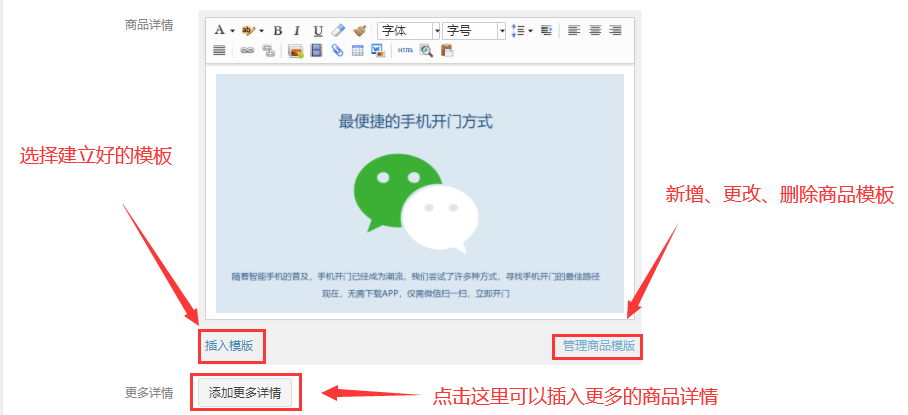
Task: Toggle italic formatting
Action: 297,31
